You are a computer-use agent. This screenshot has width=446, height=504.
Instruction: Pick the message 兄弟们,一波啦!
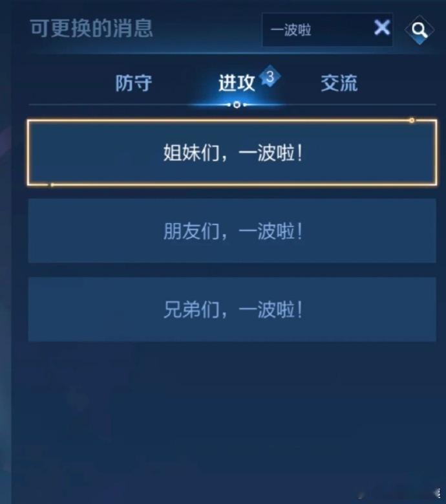tap(232, 309)
